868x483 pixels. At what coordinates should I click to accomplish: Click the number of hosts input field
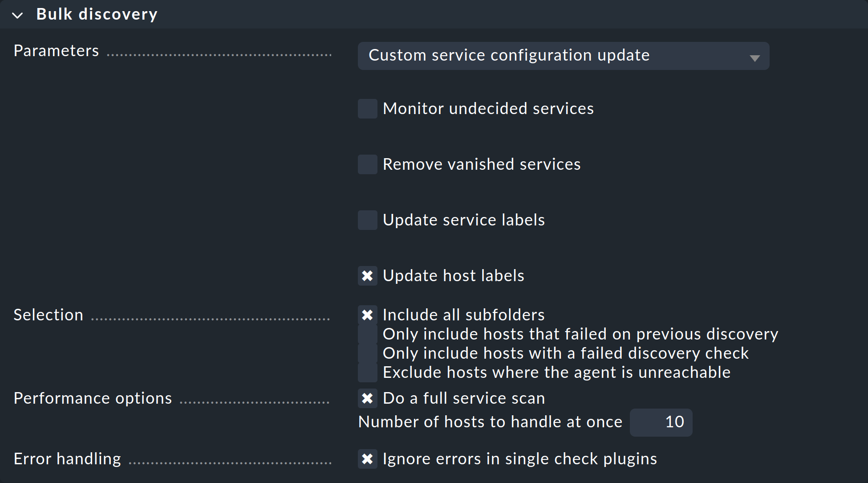[x=661, y=422]
